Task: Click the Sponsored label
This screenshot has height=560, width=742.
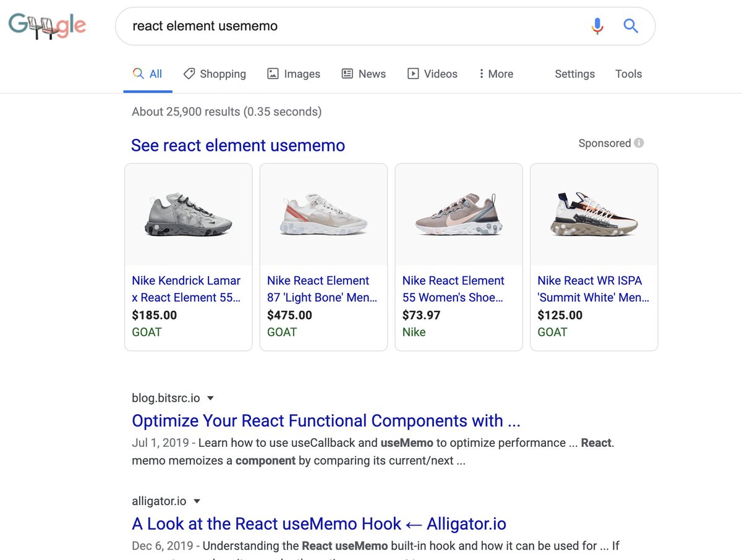Action: pos(604,143)
